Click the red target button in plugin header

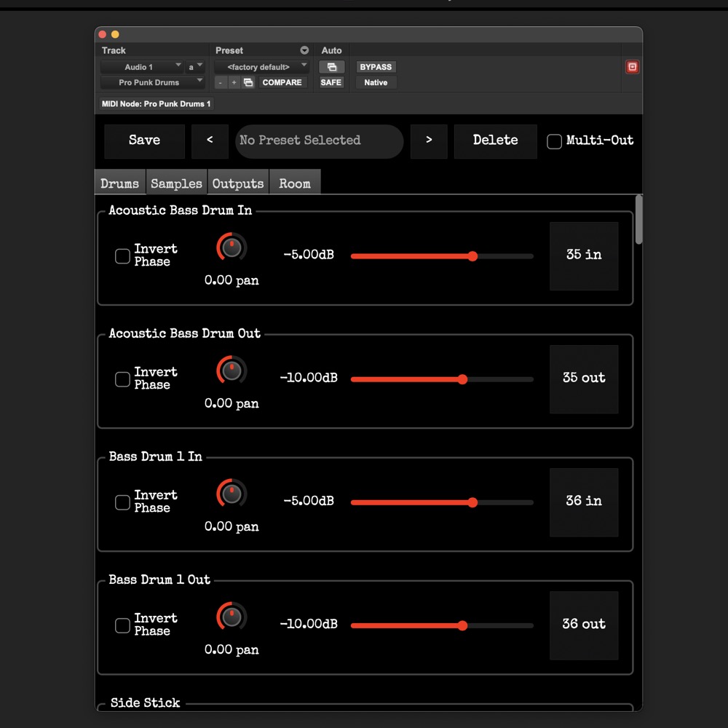click(x=632, y=67)
